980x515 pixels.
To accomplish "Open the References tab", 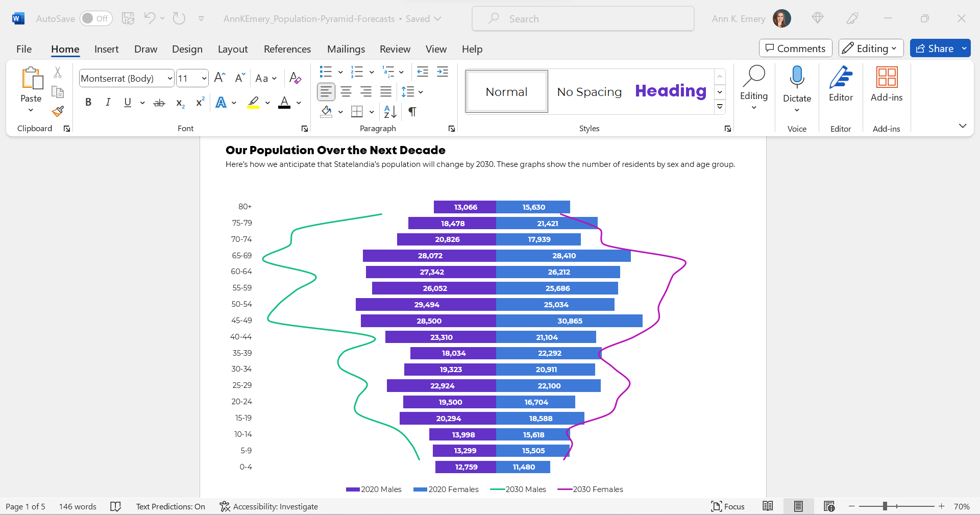I will (287, 49).
